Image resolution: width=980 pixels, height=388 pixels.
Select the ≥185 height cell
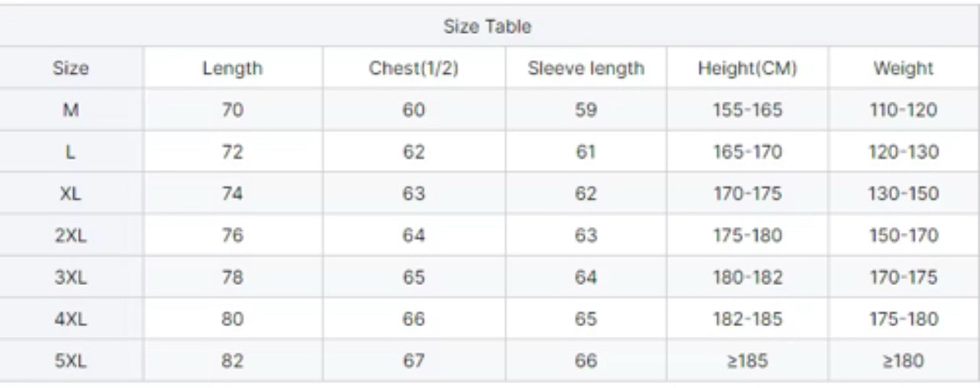coord(747,361)
